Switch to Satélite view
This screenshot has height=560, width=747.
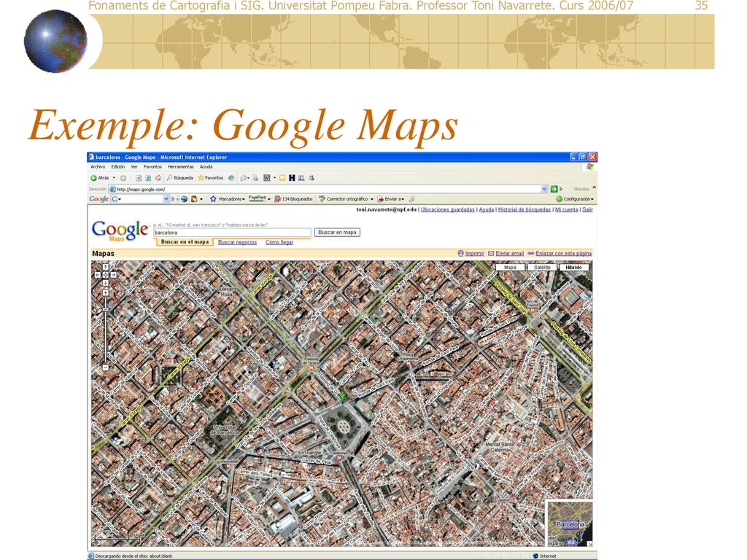click(542, 268)
